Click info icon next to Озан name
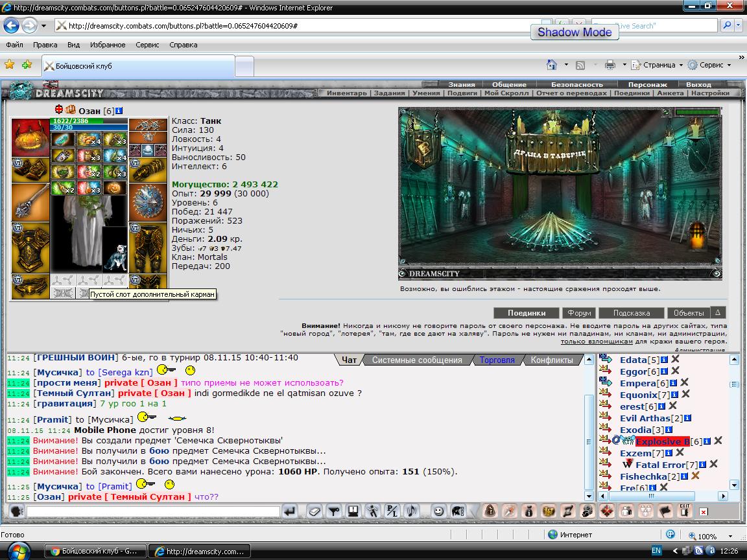 click(119, 110)
